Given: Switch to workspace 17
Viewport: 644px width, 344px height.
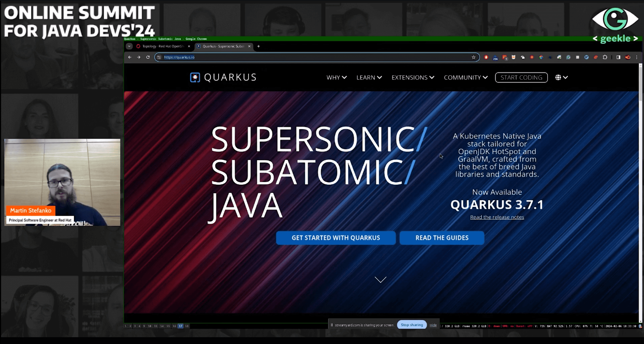Looking at the screenshot, I should (180, 326).
